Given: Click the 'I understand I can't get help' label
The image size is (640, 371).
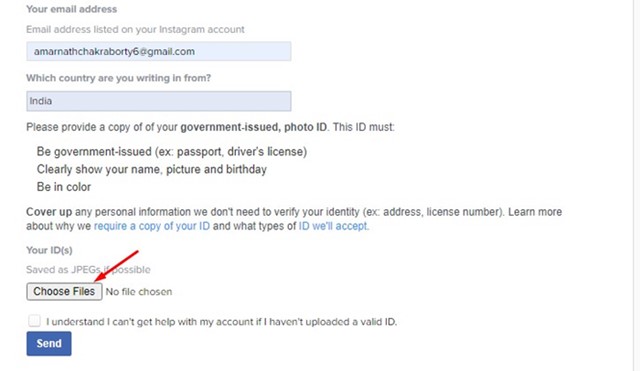Looking at the screenshot, I should 221,322.
